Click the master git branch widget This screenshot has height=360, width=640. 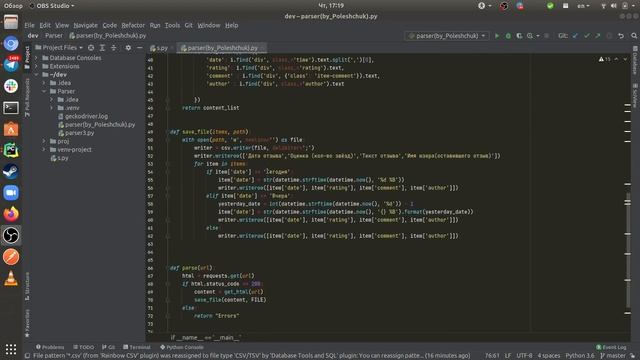tap(613, 356)
